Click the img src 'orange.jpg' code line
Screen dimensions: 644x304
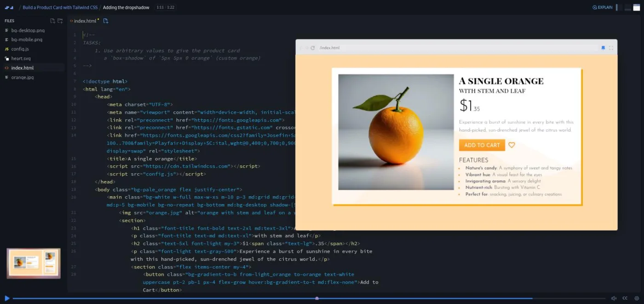(x=207, y=213)
